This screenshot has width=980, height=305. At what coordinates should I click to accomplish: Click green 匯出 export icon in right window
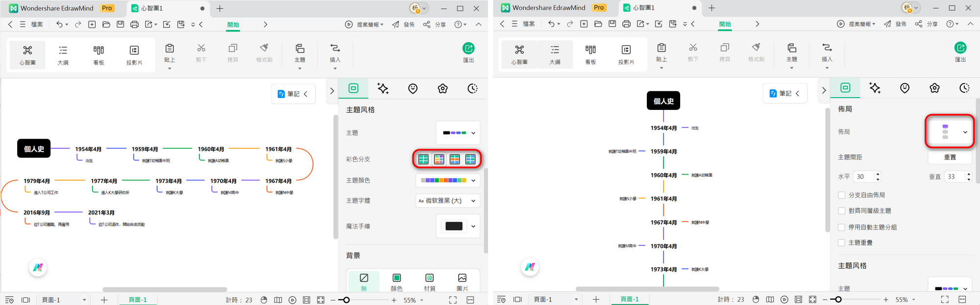pyautogui.click(x=960, y=48)
